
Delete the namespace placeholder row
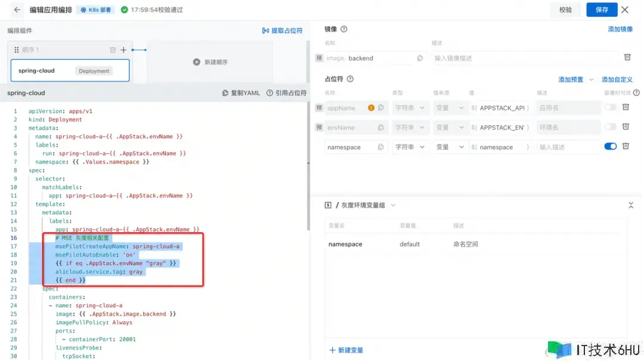pos(626,147)
